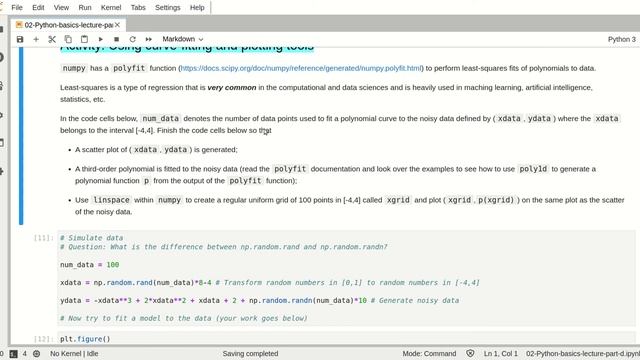Copy the selected cell from the toolbar
This screenshot has width=640, height=360.
pos(68,39)
